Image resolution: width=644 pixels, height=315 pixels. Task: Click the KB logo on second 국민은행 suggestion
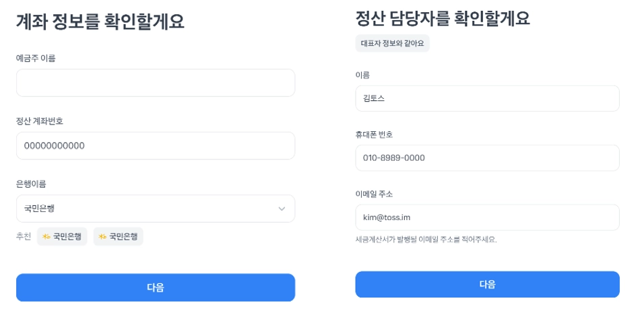pos(102,237)
